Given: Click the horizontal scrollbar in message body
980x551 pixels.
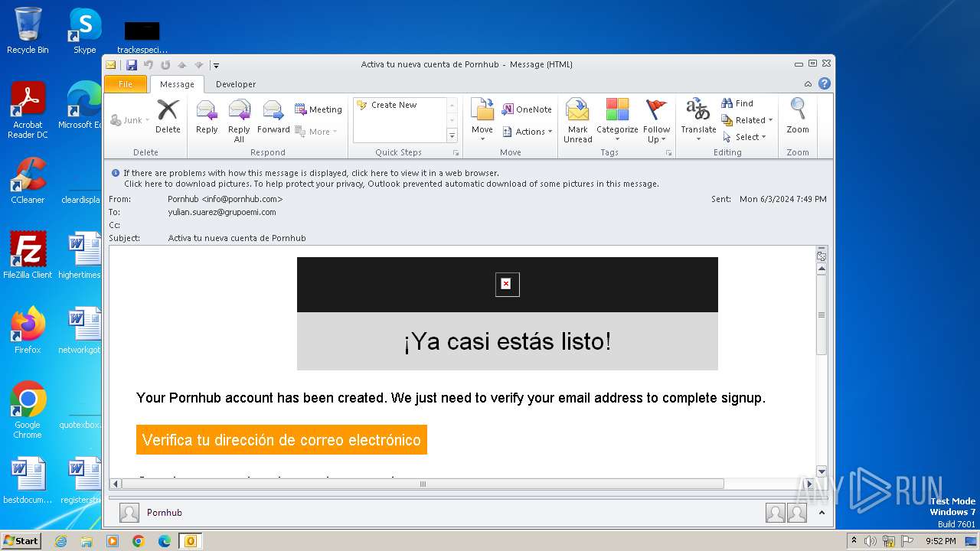Looking at the screenshot, I should click(x=423, y=484).
